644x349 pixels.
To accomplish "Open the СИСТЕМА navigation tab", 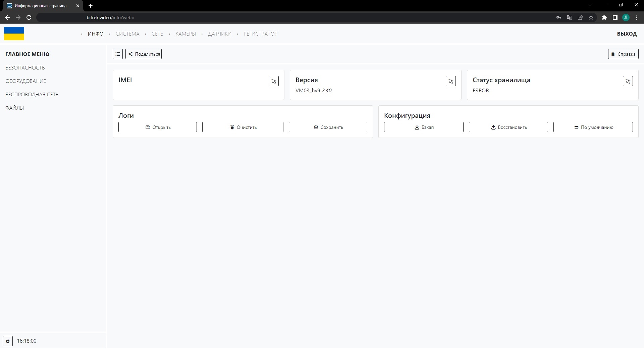I will (x=127, y=34).
